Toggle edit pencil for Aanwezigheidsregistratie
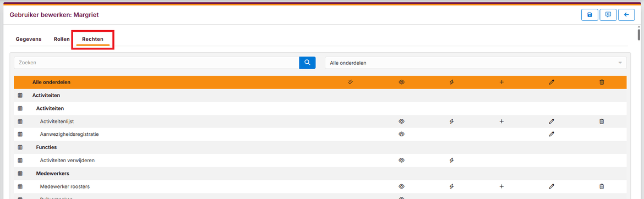 click(x=552, y=134)
